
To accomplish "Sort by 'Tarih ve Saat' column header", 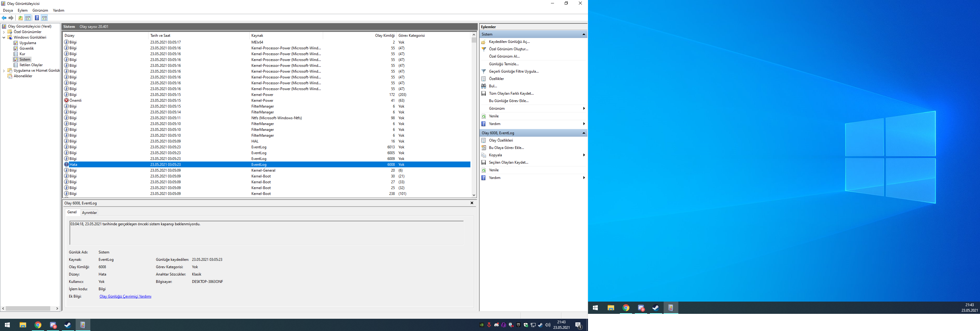I will click(198, 36).
